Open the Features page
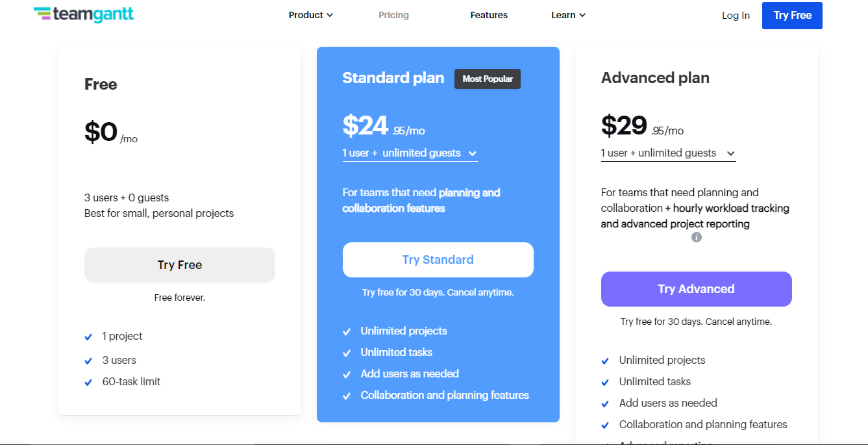The image size is (868, 445). tap(489, 15)
